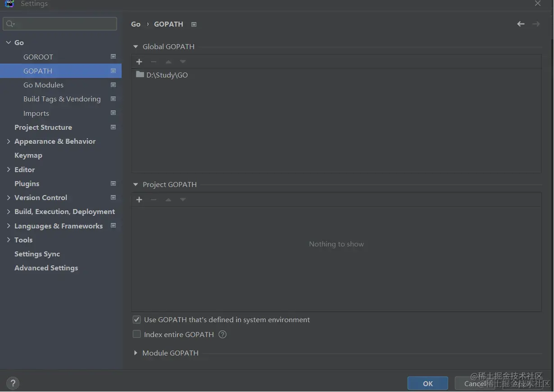Move down arrow in Global GOPATH toolbar

[x=183, y=62]
